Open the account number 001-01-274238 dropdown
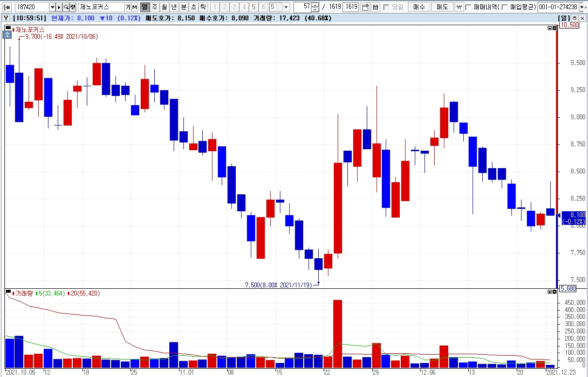Image resolution: width=588 pixels, height=377 pixels. 582,7
